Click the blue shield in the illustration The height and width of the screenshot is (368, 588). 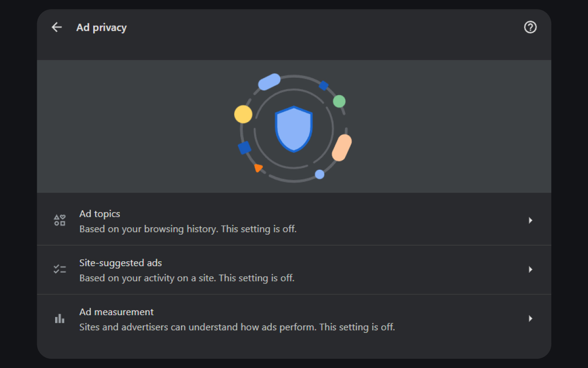294,128
